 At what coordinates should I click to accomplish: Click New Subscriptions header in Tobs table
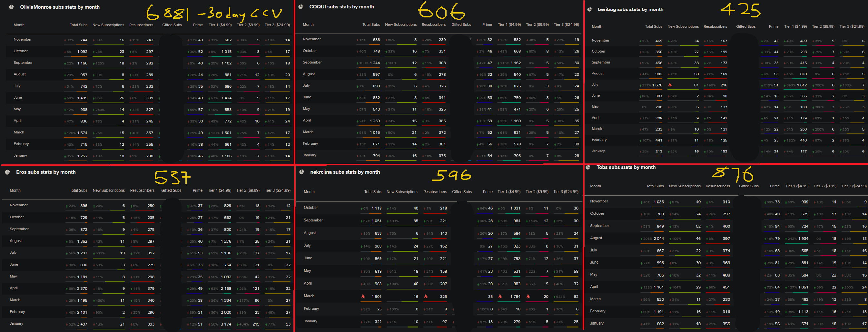(685, 186)
